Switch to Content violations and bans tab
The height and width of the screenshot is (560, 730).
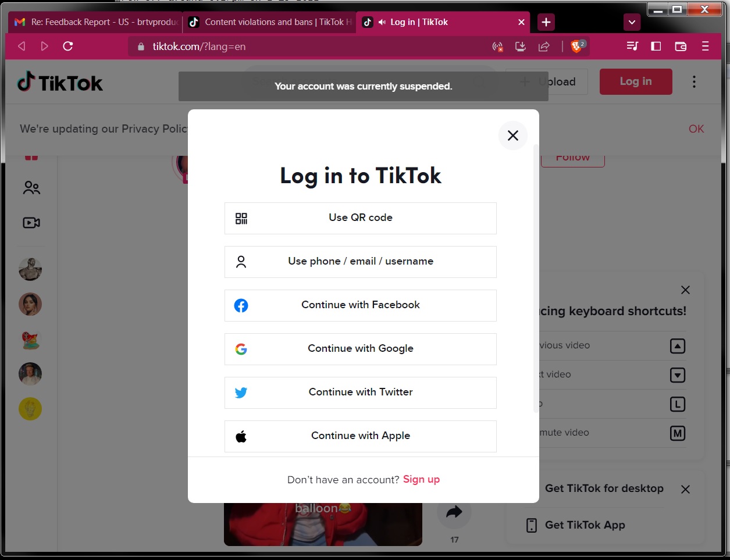[x=269, y=22]
